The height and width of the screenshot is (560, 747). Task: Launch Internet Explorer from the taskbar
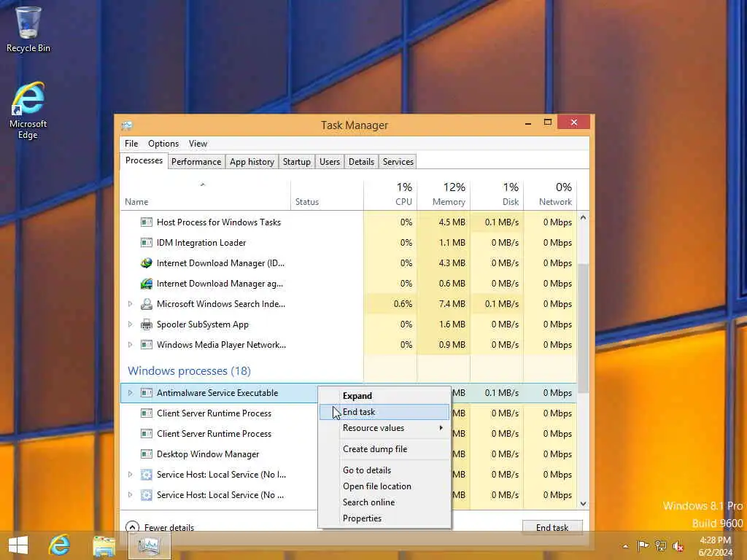coord(60,545)
